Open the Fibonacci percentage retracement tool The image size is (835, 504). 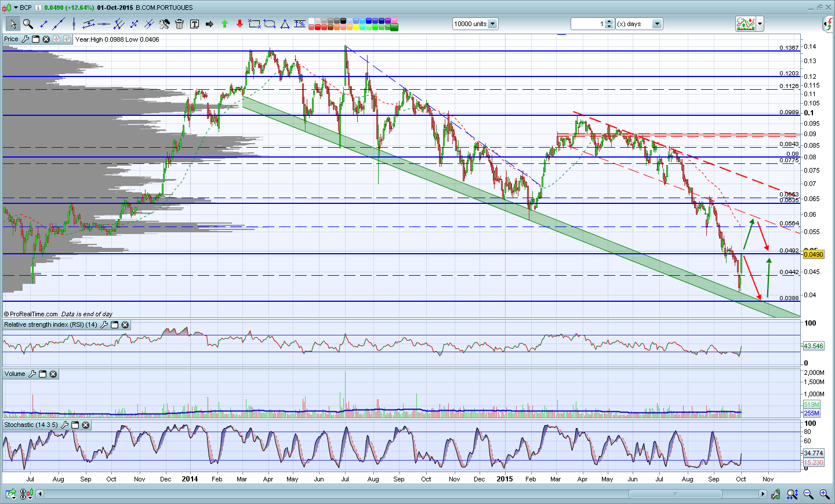tap(299, 24)
